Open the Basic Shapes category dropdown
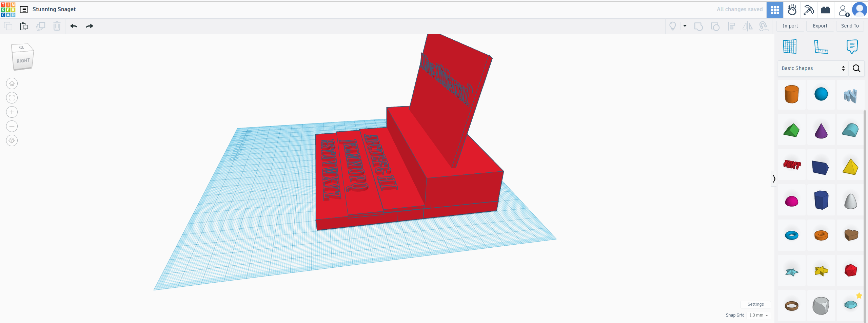The width and height of the screenshot is (868, 323). coord(813,68)
